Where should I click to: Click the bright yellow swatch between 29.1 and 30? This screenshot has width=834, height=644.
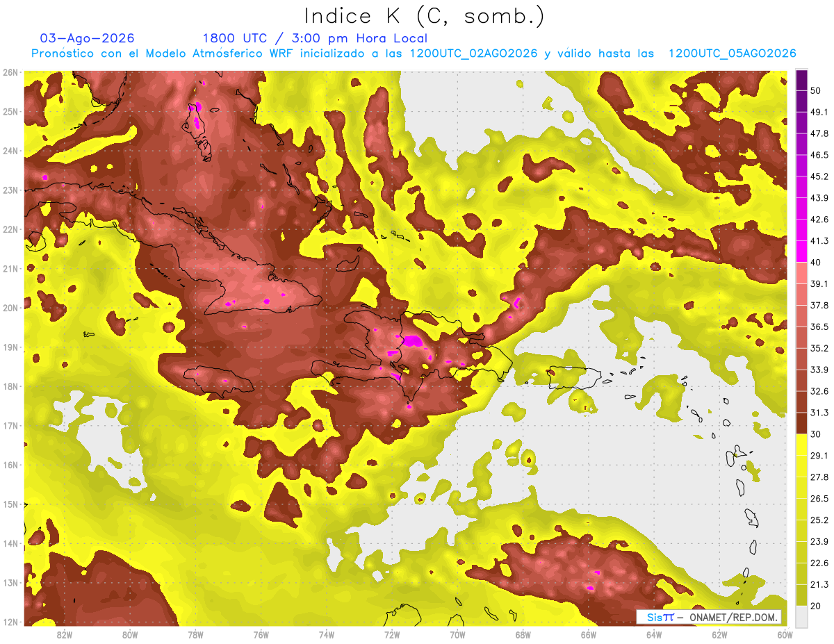click(x=801, y=445)
